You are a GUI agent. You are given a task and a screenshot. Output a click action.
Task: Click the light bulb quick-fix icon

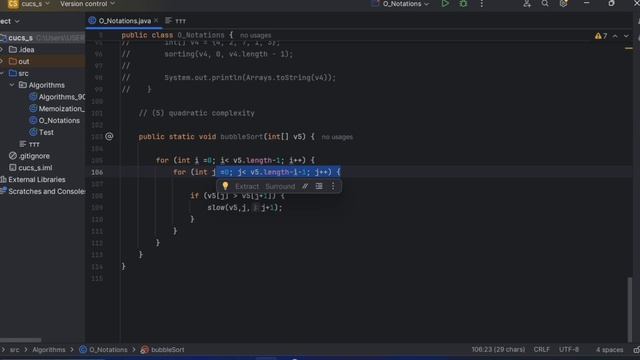[x=225, y=186]
